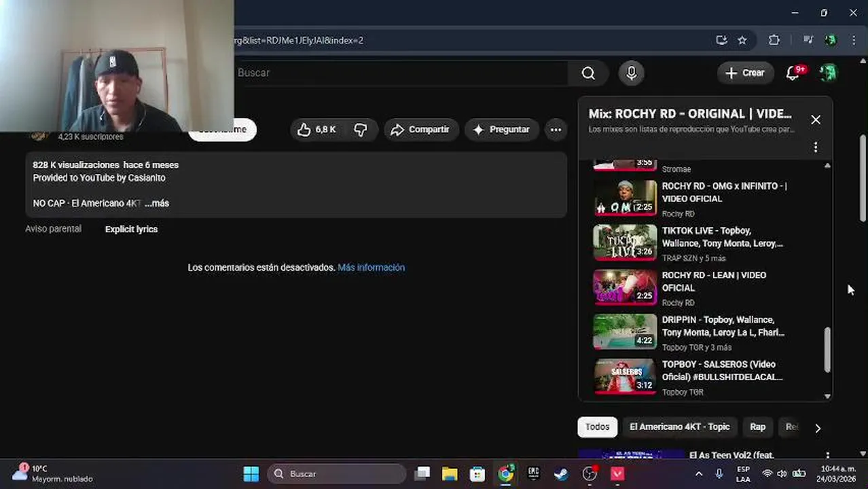Close the Mix playlist panel
This screenshot has height=489, width=868.
(x=816, y=120)
